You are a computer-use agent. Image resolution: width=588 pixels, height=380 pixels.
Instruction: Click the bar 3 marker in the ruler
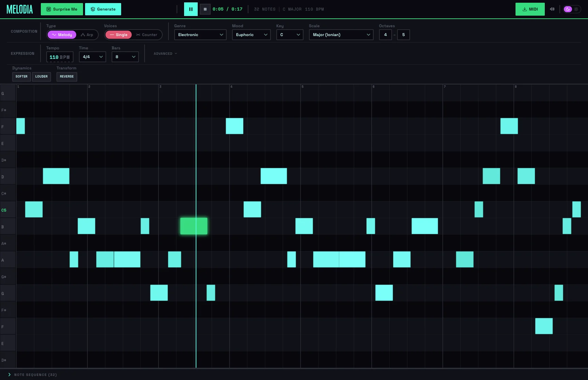coord(160,87)
